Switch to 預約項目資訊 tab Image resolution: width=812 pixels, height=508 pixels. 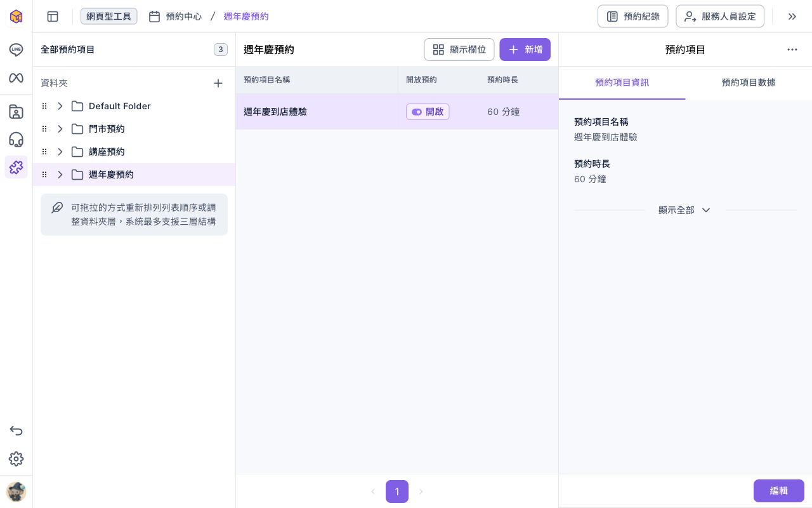pyautogui.click(x=622, y=83)
